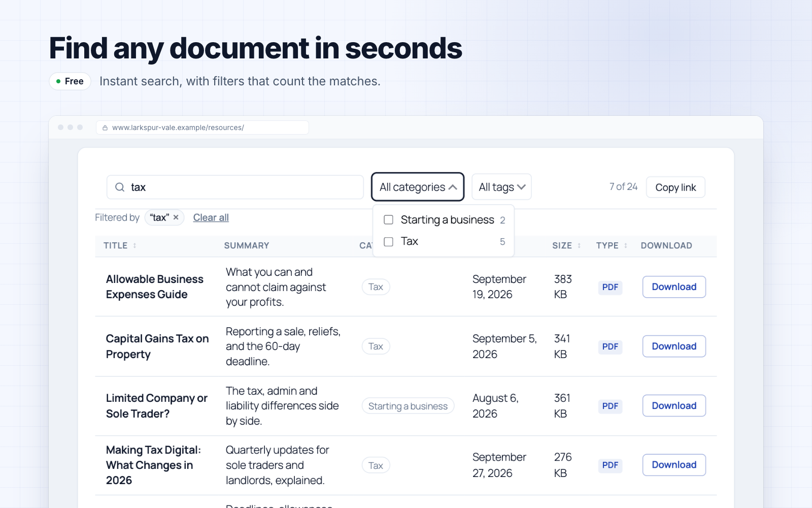Click the Summary column header
Screen dimensions: 812x508
coord(247,245)
